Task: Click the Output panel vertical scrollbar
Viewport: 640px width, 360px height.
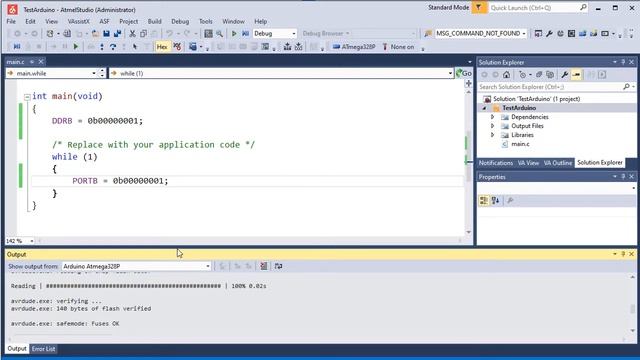Action: (x=632, y=304)
